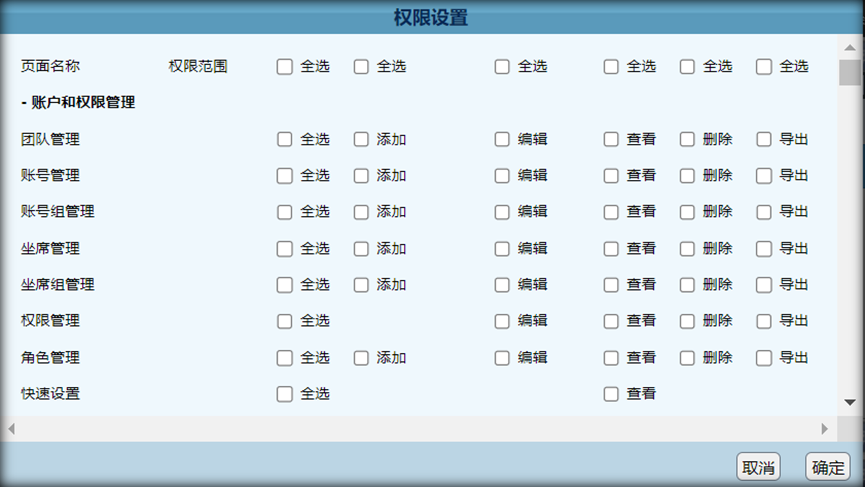Confirm with the 确定 button
The height and width of the screenshot is (487, 865).
coord(827,467)
